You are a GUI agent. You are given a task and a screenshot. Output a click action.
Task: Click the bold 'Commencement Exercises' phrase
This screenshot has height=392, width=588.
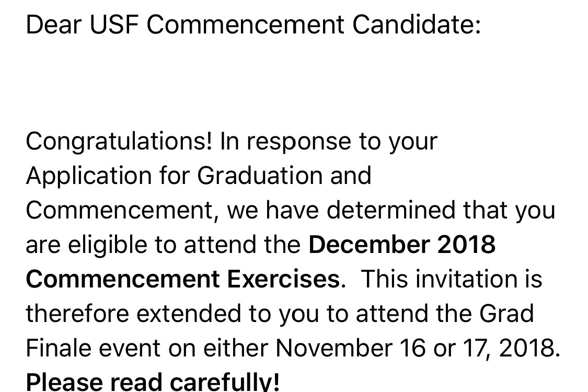[x=183, y=279]
